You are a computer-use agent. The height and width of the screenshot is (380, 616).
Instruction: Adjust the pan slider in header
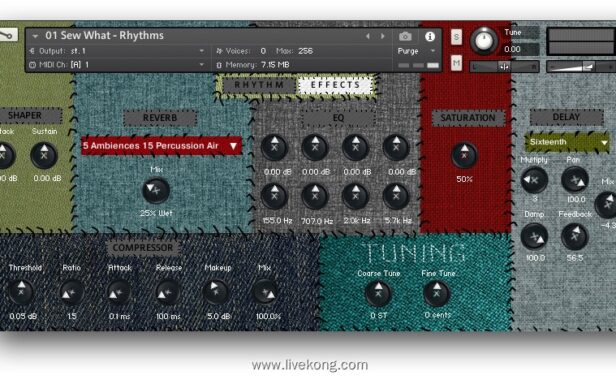504,67
